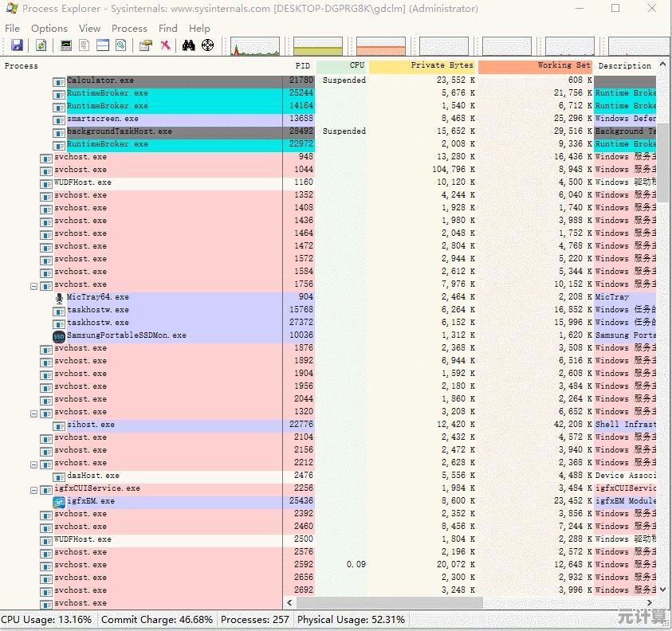Refresh the process list now
This screenshot has height=631, width=672.
41,45
